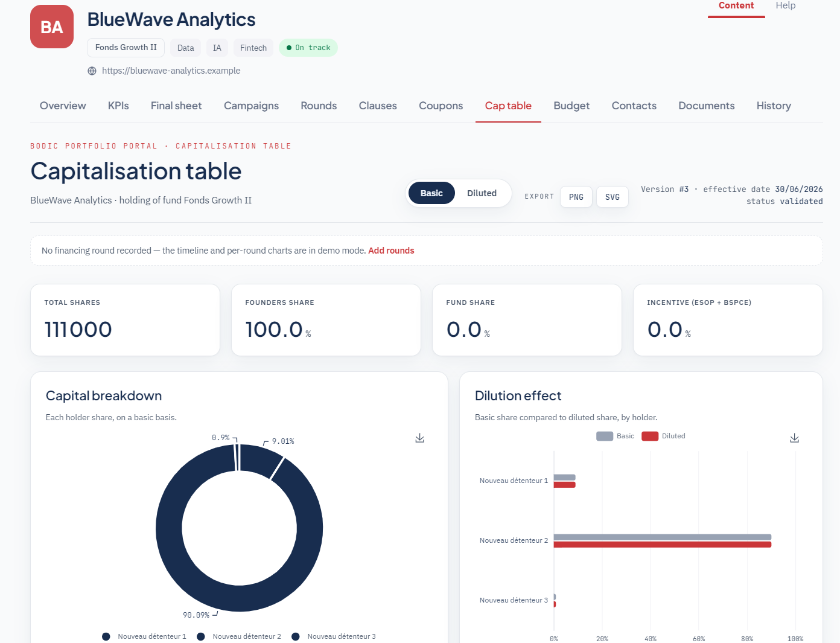The width and height of the screenshot is (840, 643).
Task: Go to the Contacts tab
Action: tap(634, 106)
